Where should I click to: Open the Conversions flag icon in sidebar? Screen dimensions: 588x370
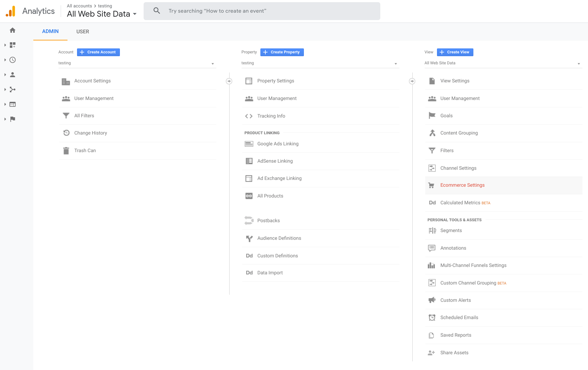click(13, 119)
